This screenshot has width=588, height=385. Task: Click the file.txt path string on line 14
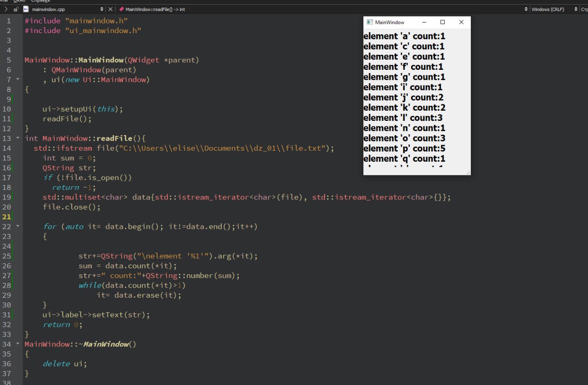[222, 148]
